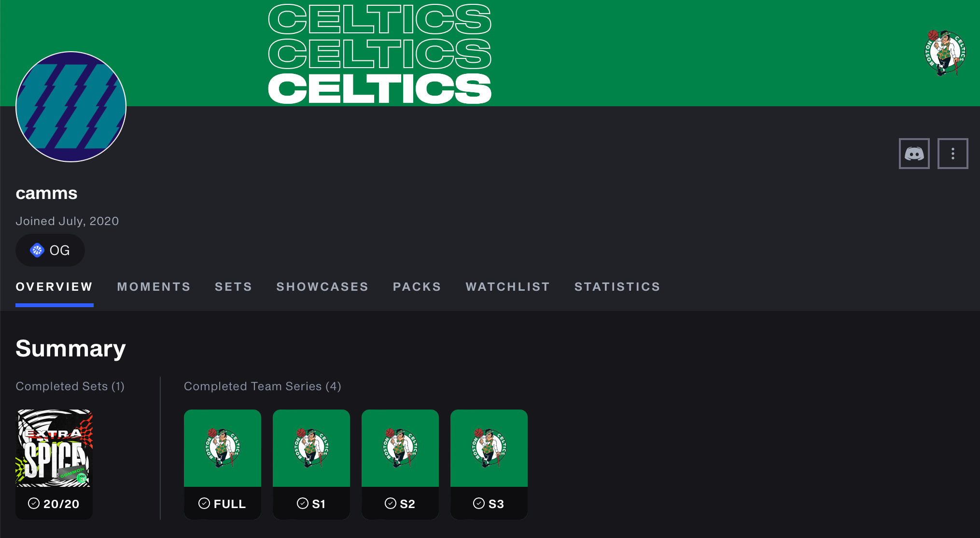
Task: Open the Extra Spice completed set thumbnail
Action: [x=54, y=448]
